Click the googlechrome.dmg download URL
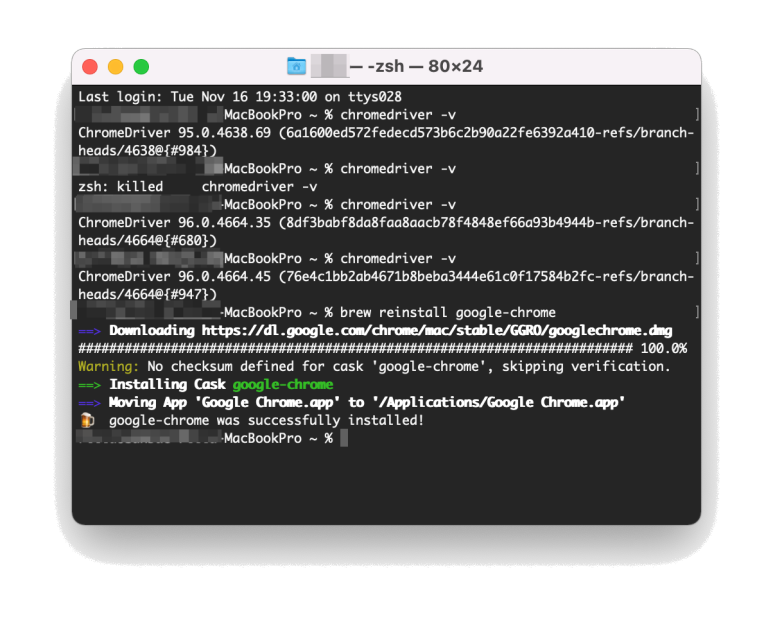The width and height of the screenshot is (773, 620). point(437,330)
